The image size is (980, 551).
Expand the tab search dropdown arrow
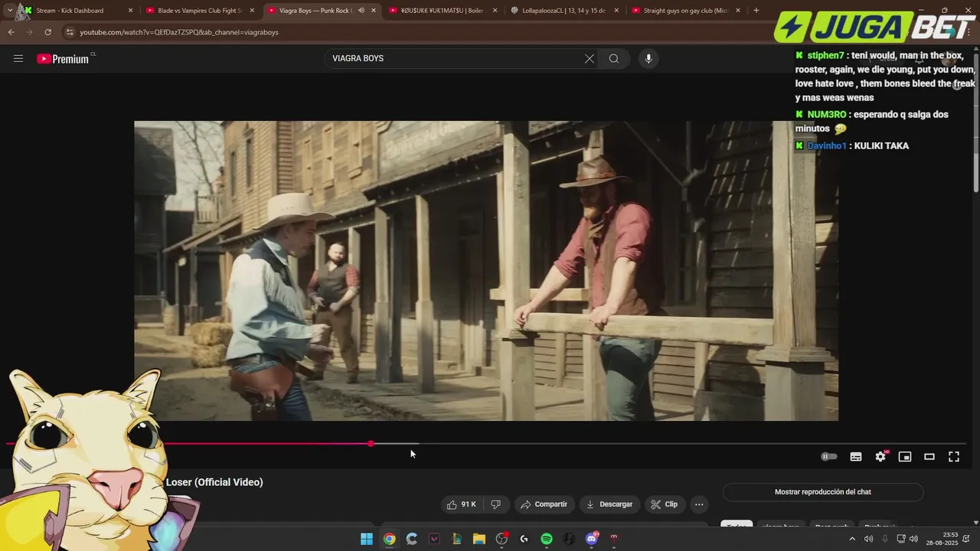[x=9, y=11]
